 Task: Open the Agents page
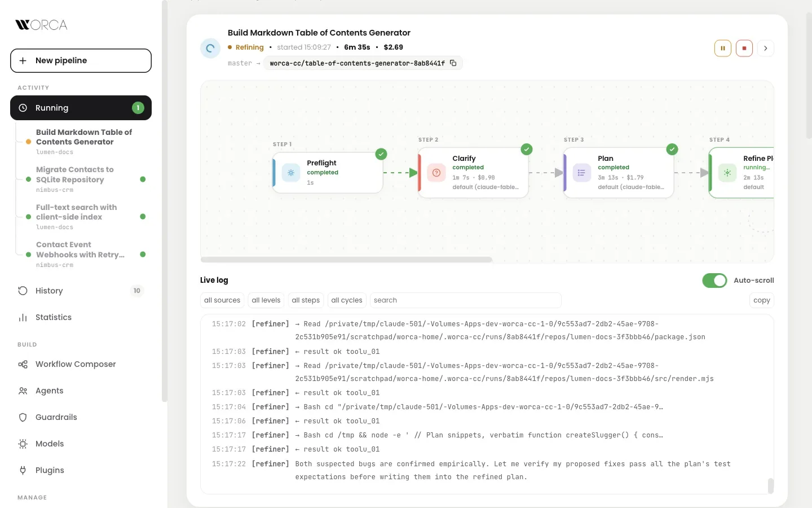(x=81, y=391)
